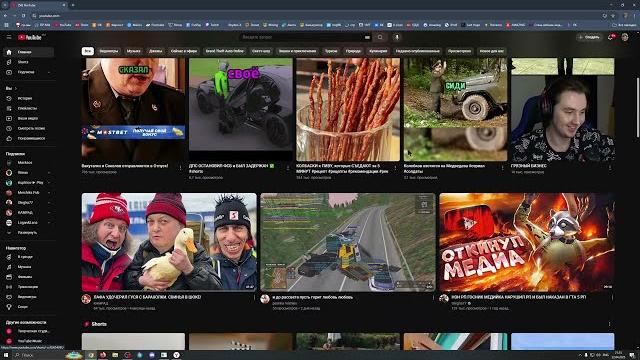Open more options for ОТКИНУЛ МЕДИА video

pyautogui.click(x=612, y=298)
